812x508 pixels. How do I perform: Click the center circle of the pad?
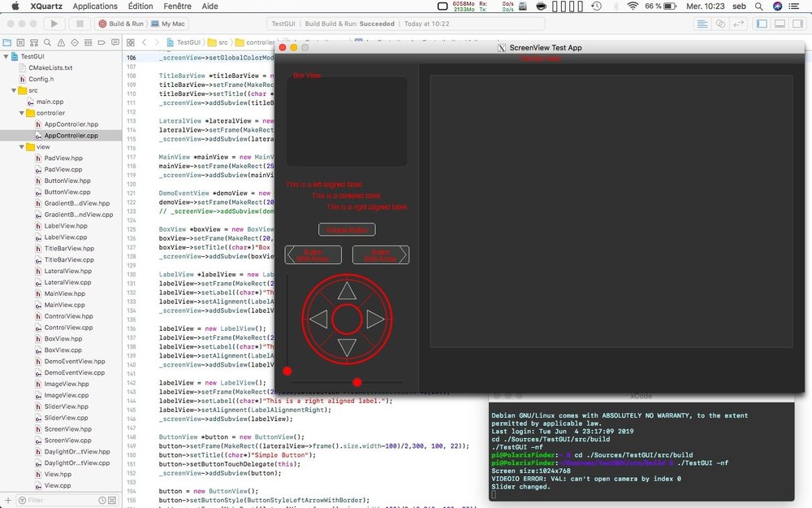(x=347, y=319)
